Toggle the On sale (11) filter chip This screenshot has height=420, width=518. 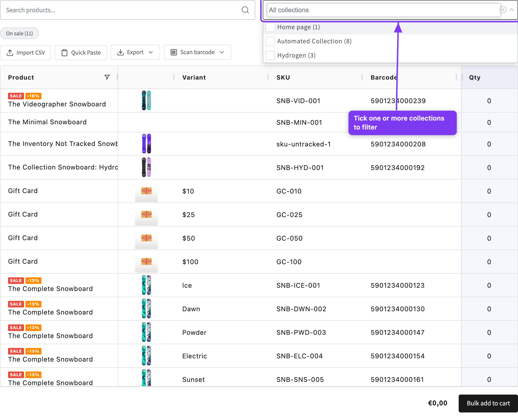(x=20, y=33)
